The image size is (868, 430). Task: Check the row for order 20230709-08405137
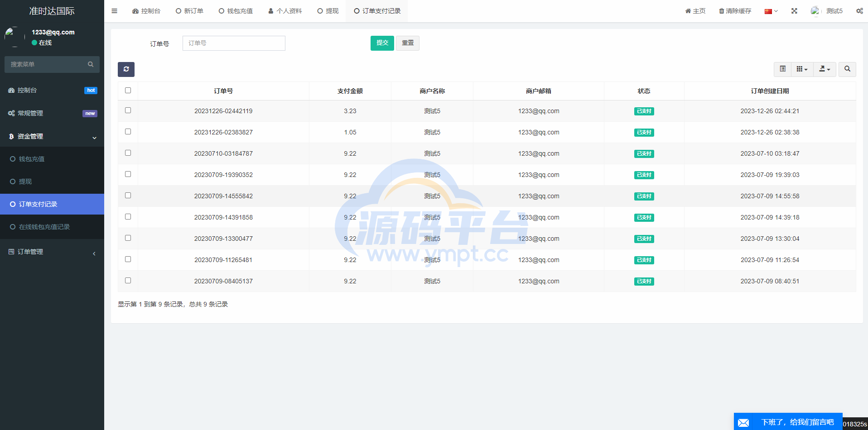tap(128, 281)
